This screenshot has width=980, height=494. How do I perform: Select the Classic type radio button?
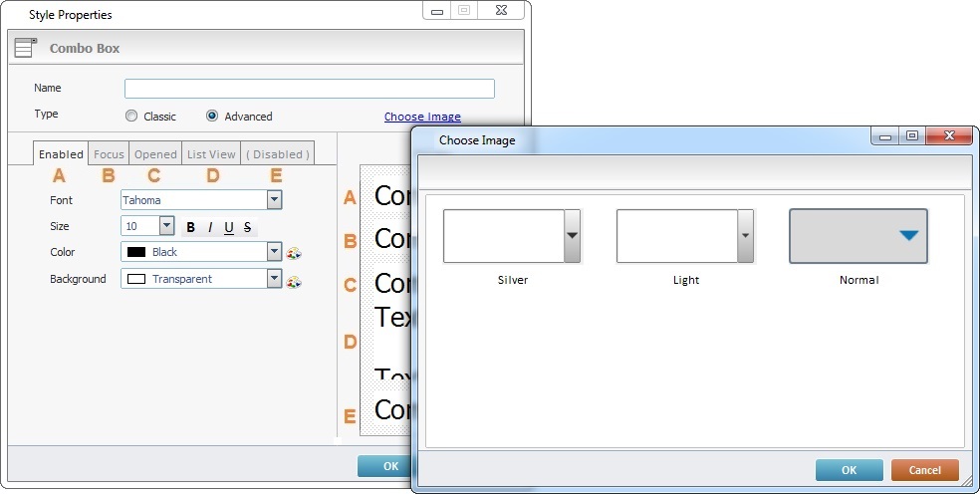(x=131, y=117)
